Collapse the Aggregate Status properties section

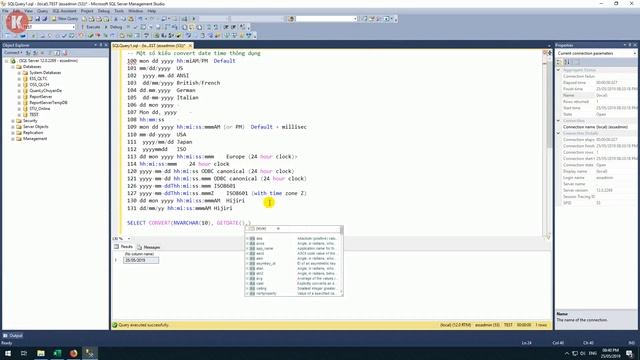(558, 70)
